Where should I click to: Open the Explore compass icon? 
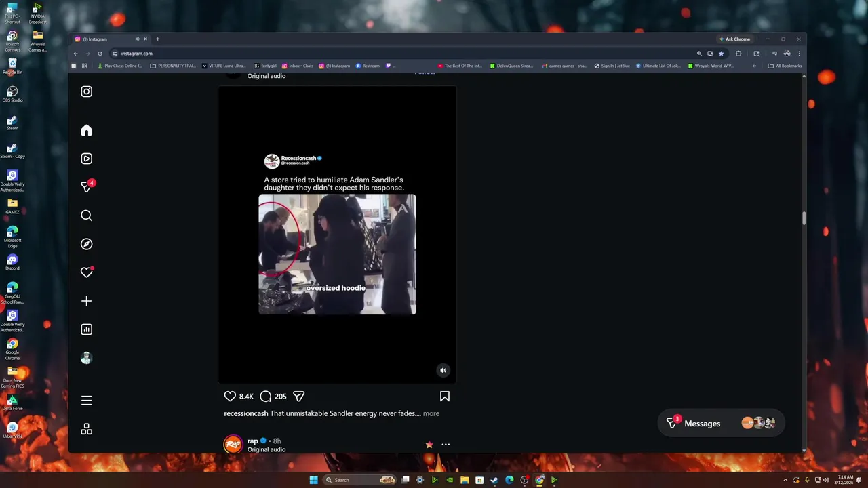(x=86, y=244)
